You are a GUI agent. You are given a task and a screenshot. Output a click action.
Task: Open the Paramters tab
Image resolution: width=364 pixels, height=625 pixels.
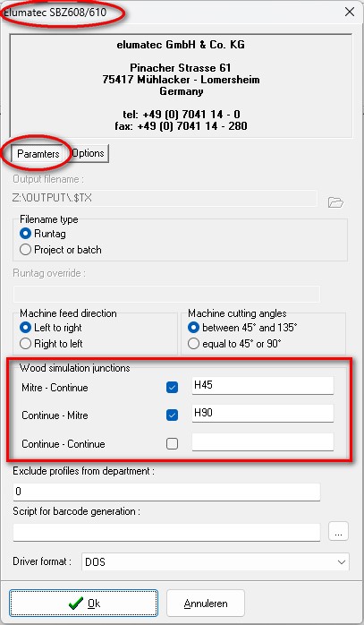(38, 153)
